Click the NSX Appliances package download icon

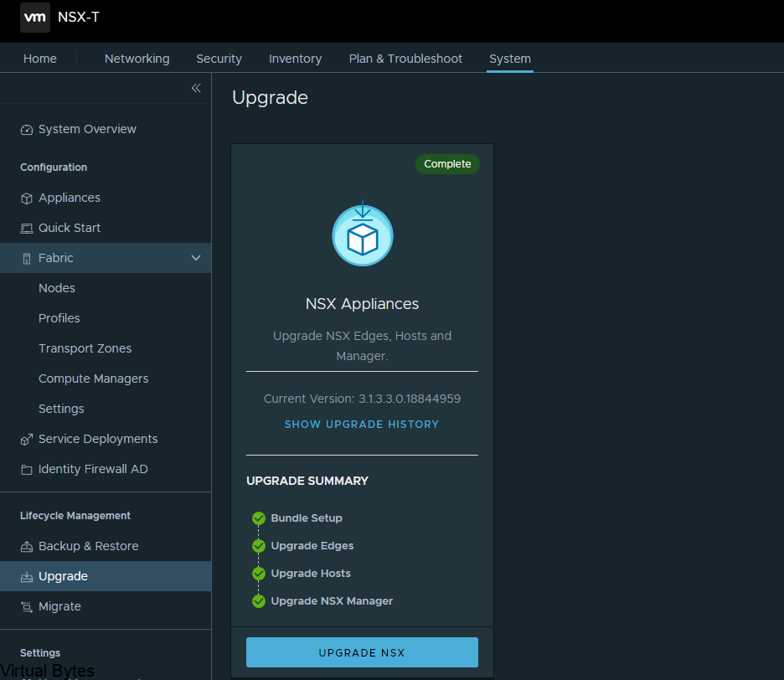click(363, 234)
